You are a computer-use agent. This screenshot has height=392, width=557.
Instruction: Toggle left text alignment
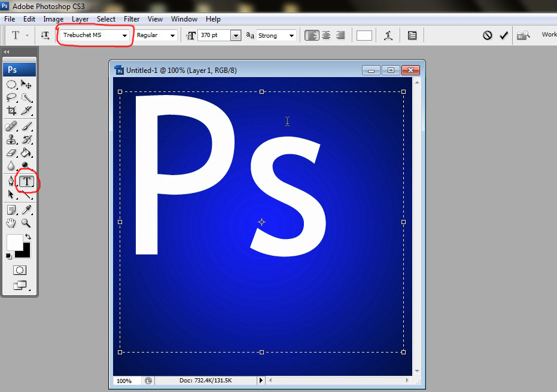[312, 35]
